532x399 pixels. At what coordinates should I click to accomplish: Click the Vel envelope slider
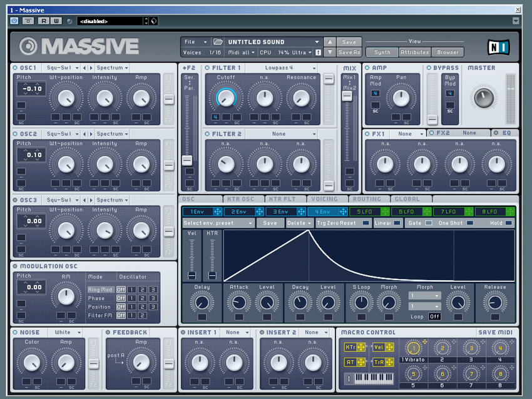(192, 275)
